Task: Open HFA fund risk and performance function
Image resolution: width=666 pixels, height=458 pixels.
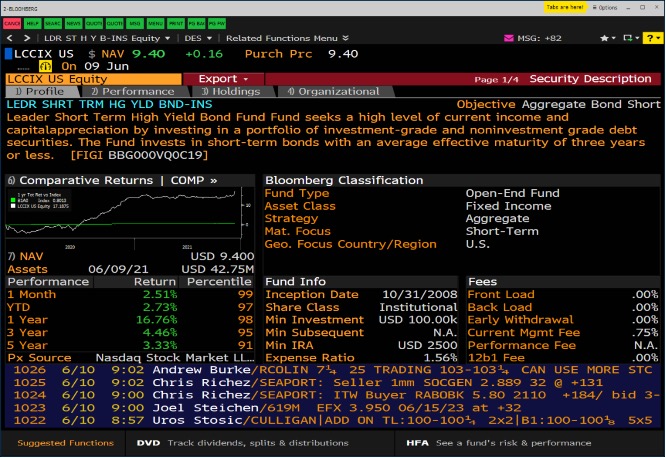Action: click(x=499, y=443)
